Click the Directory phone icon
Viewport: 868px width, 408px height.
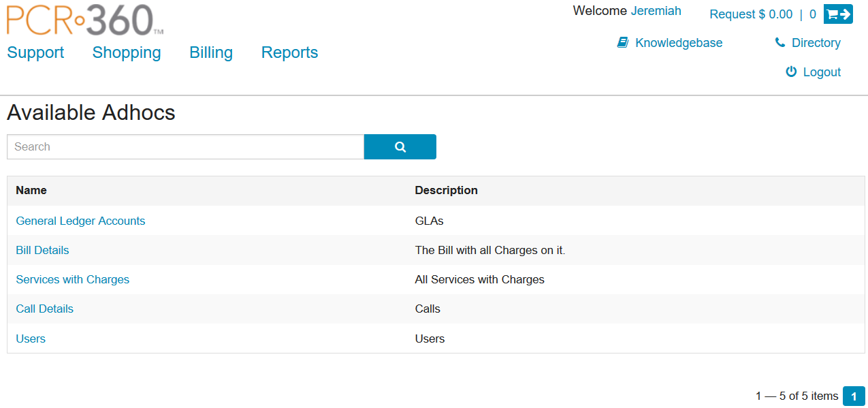pos(779,43)
